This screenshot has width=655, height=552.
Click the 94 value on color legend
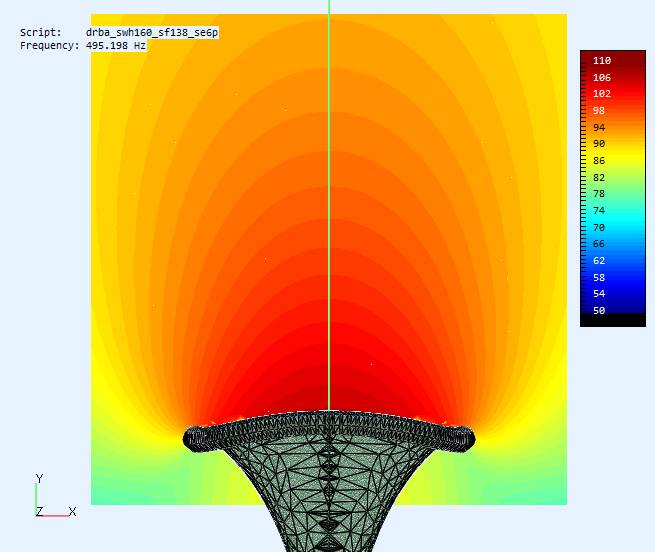pos(599,127)
